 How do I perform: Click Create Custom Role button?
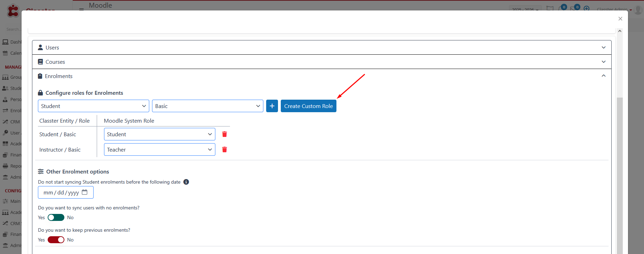point(308,106)
